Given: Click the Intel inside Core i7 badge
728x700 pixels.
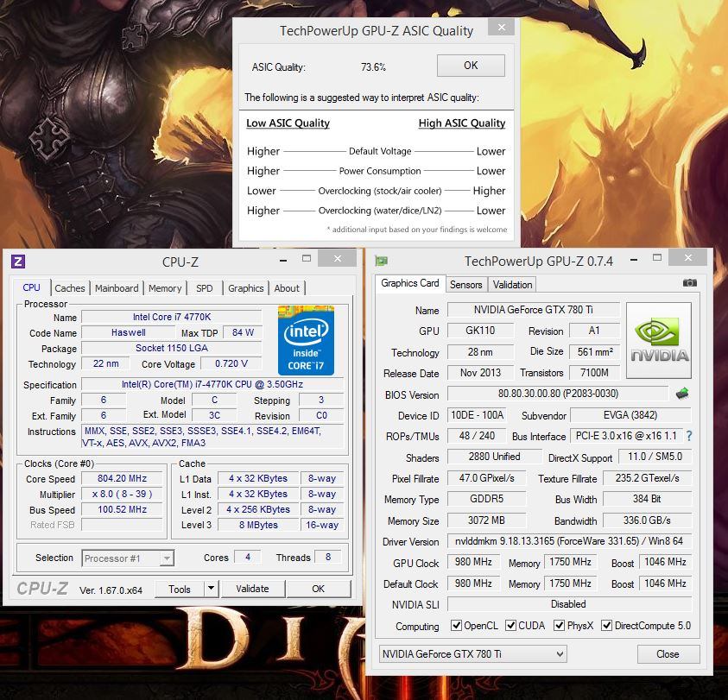Looking at the screenshot, I should tap(306, 340).
